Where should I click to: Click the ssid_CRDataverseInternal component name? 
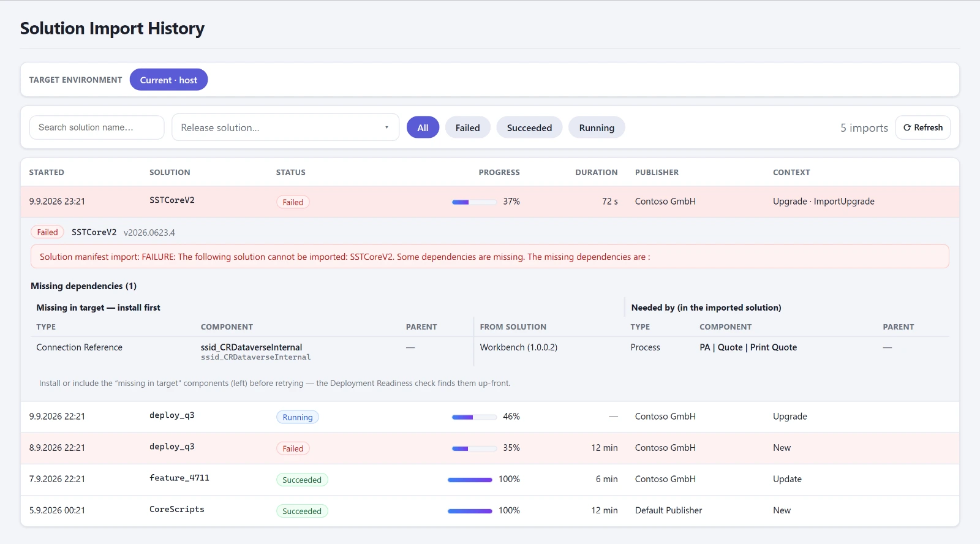click(251, 347)
